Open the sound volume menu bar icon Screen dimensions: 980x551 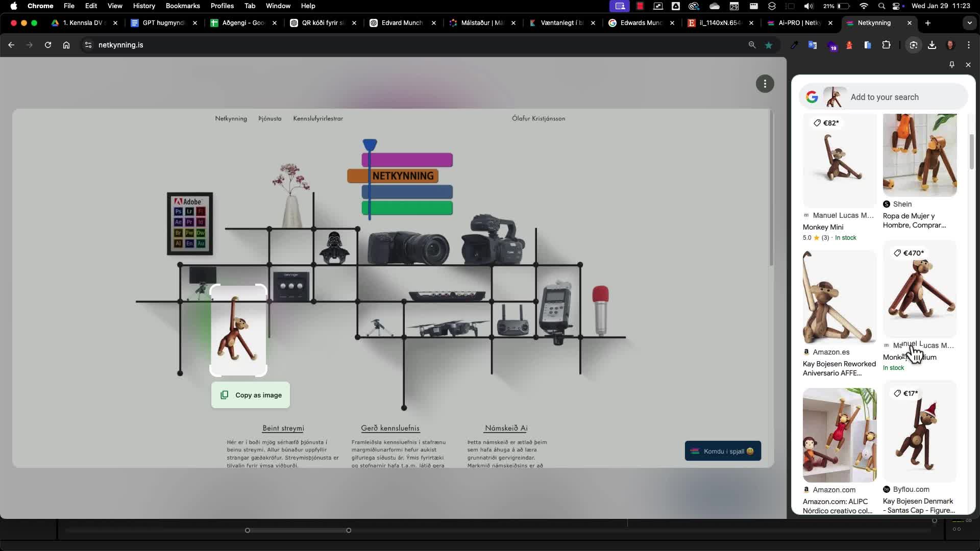tap(808, 6)
